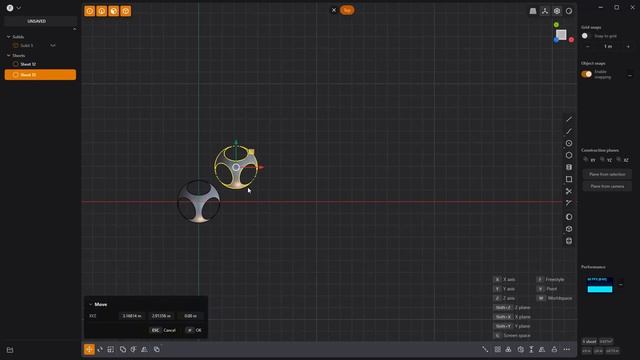Click the last tool icon after Place
Screen dimensions: 640x360
click(157, 349)
